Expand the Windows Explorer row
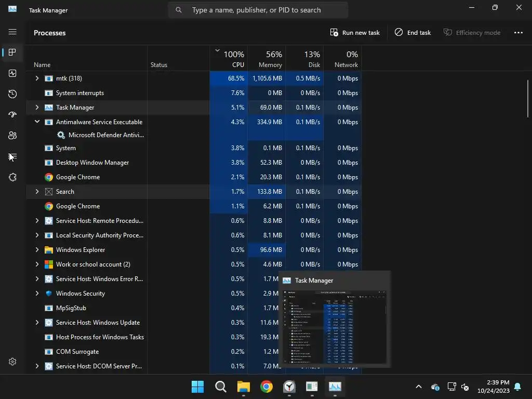 pyautogui.click(x=37, y=250)
